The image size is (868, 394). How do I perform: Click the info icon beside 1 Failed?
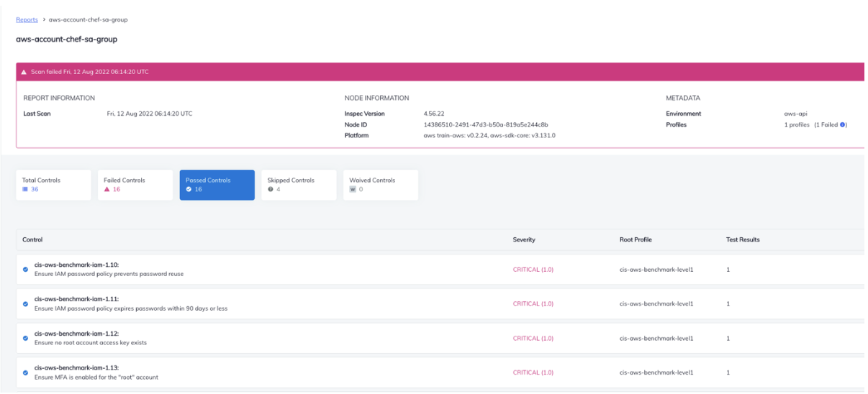coord(844,125)
